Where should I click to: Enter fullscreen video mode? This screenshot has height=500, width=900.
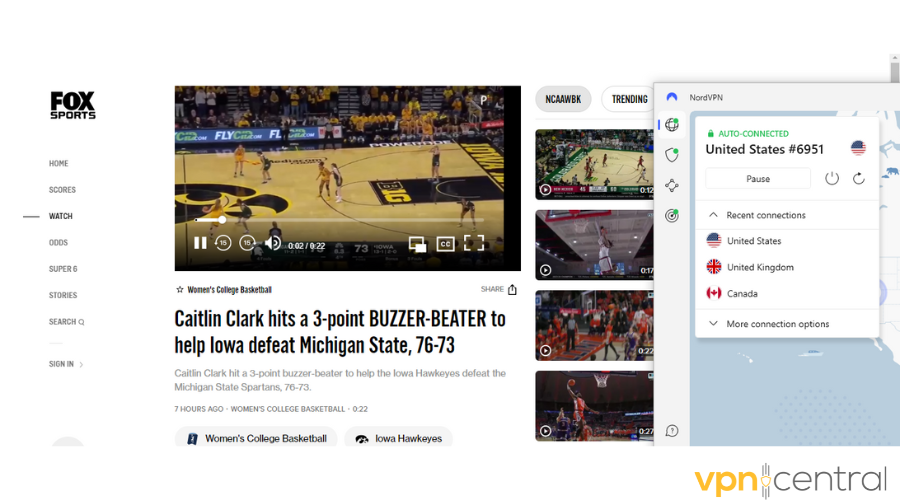point(474,243)
